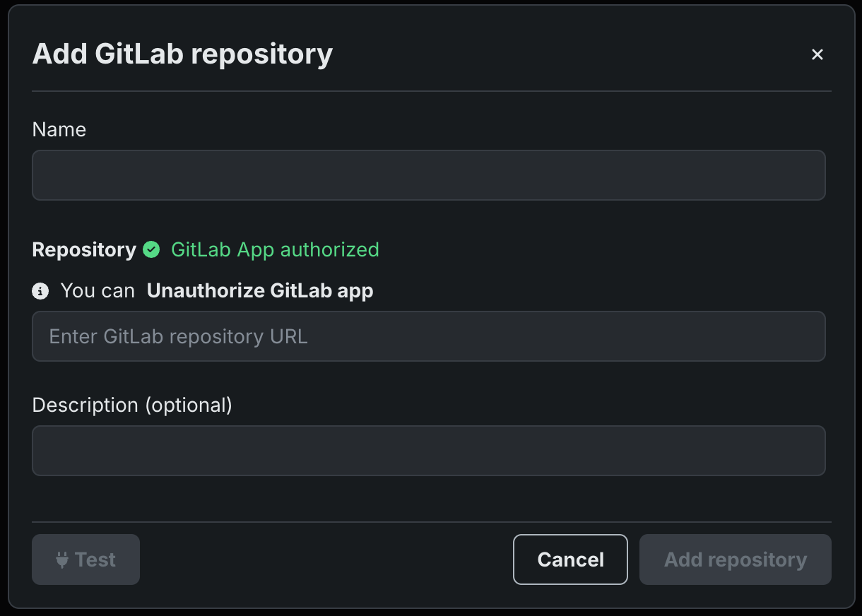
Task: Focus the GitLab repository URL field
Action: (x=428, y=336)
